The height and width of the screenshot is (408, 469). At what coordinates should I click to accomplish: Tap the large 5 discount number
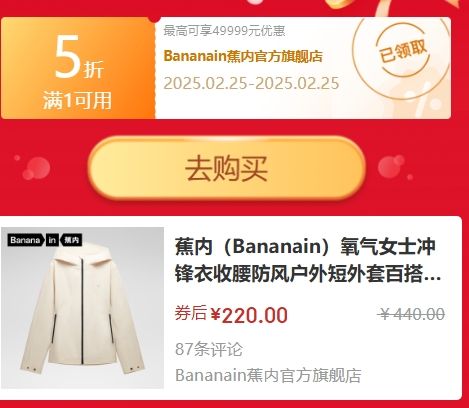pos(68,57)
